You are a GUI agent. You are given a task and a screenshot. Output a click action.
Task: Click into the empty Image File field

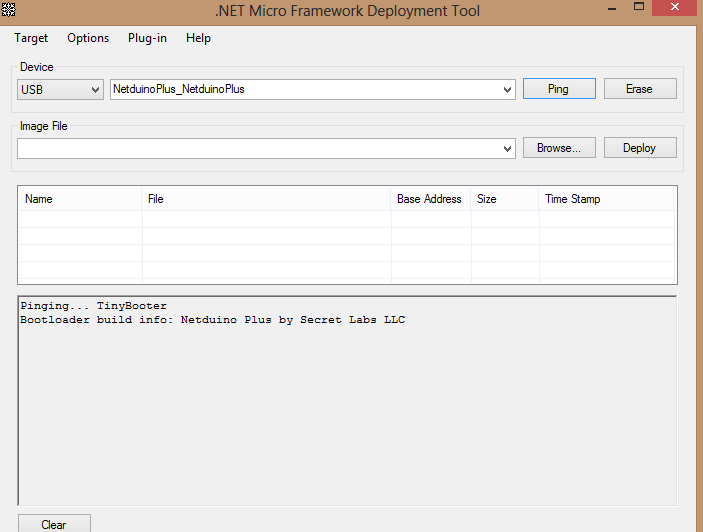click(x=260, y=148)
